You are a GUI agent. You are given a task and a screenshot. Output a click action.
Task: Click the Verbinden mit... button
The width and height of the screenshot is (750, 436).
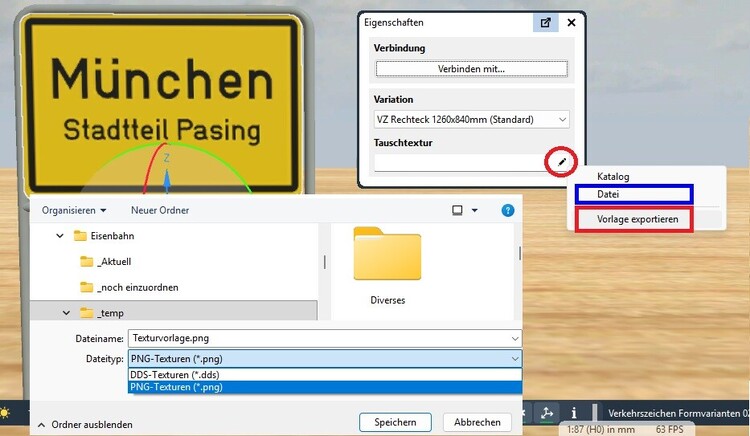tap(472, 69)
